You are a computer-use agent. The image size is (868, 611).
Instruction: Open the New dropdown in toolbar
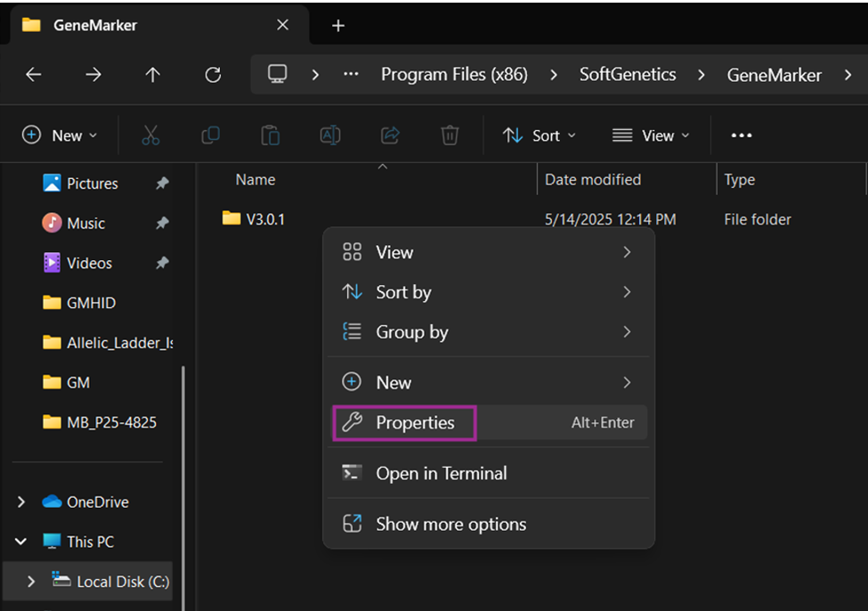tap(60, 135)
